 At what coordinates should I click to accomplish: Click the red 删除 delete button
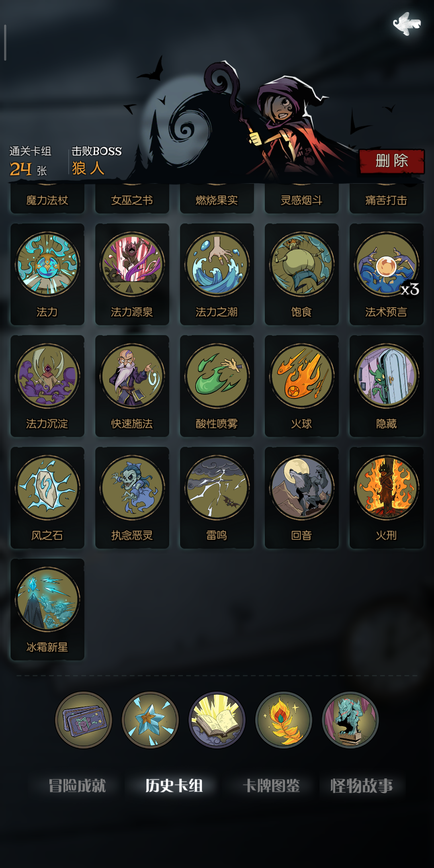click(x=392, y=161)
